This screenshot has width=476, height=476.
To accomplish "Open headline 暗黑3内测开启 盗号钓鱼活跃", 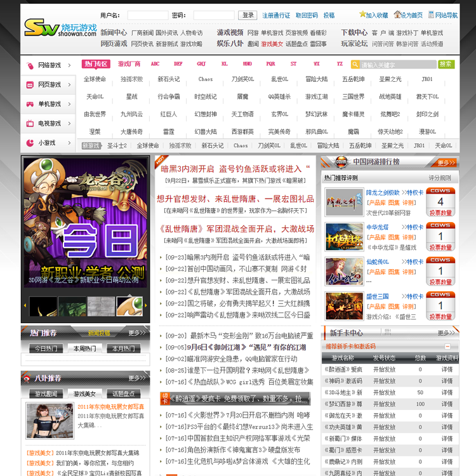I will 235,169.
